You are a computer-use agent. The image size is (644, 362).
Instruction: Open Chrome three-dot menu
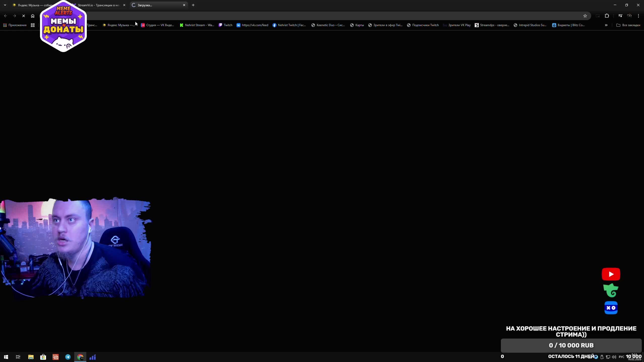pyautogui.click(x=638, y=16)
